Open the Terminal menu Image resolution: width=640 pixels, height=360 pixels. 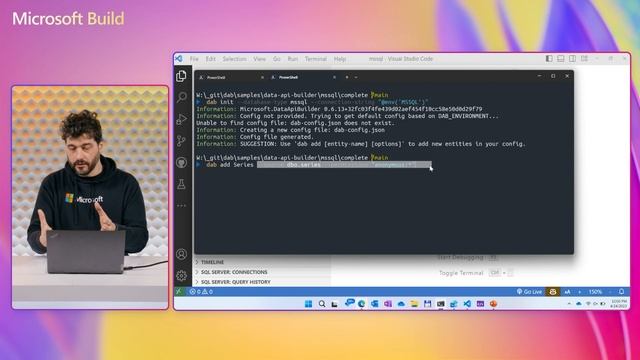(316, 59)
